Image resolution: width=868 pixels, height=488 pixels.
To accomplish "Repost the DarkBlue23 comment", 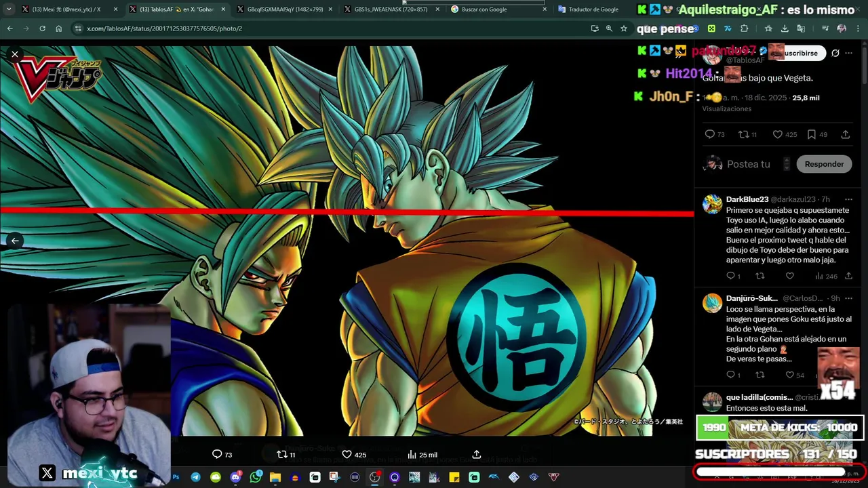I will pos(760,276).
